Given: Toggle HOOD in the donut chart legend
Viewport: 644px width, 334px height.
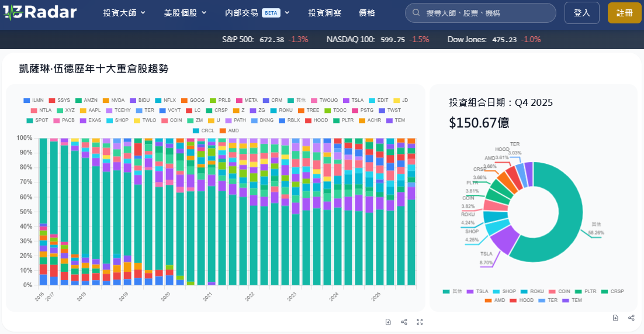Looking at the screenshot, I should click(x=523, y=300).
